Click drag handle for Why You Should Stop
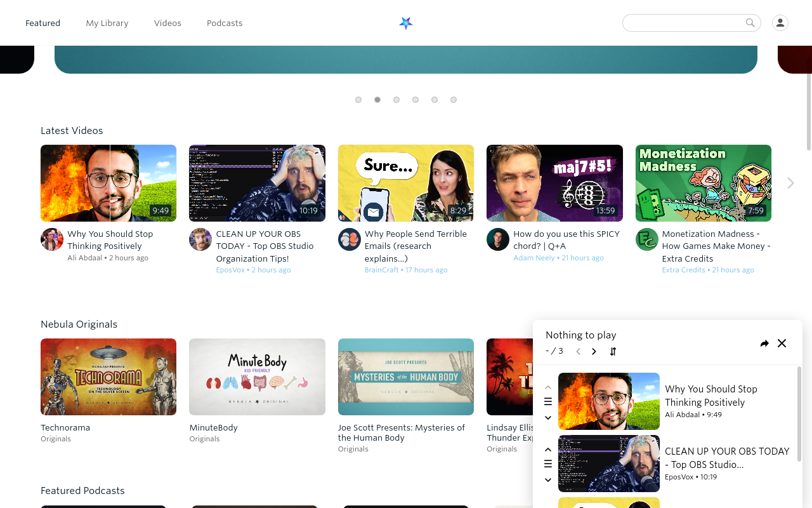This screenshot has width=812, height=508. [548, 401]
